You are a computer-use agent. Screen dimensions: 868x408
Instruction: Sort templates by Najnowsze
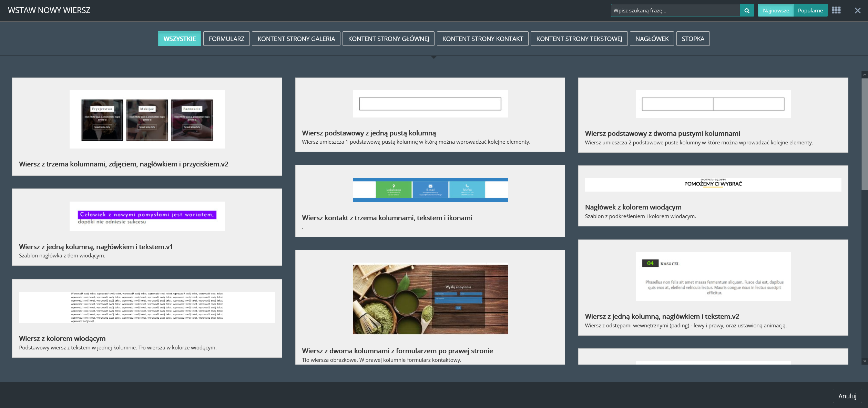(775, 10)
